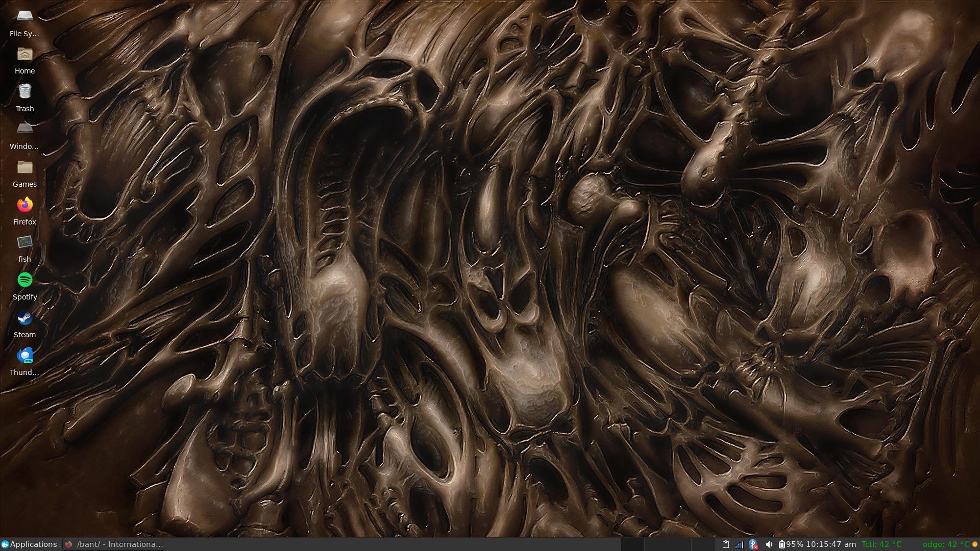Screen dimensions: 980x551
Task: Click the Tctl: 42 °C sensor reading
Action: point(881,544)
